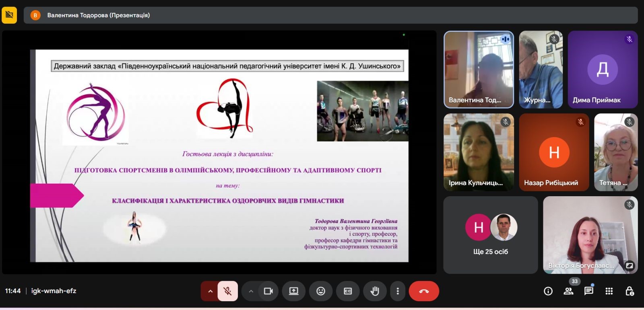Open chat with everyone
Viewport: 644px width, 310px height.
[x=588, y=291]
